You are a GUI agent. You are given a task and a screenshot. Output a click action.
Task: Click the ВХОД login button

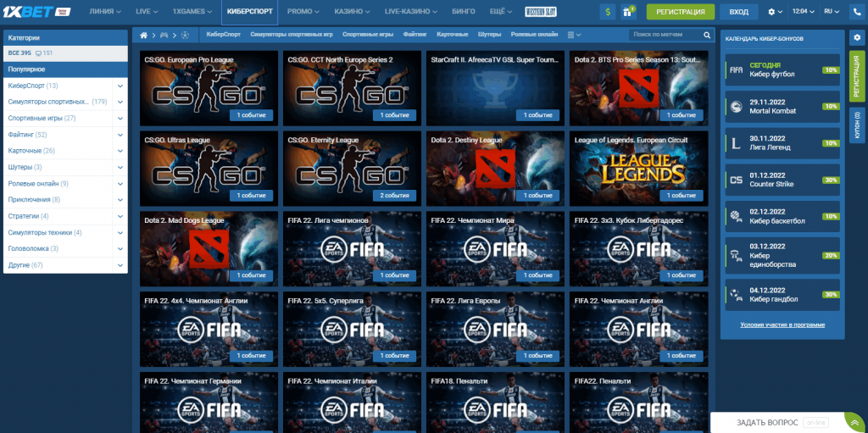739,12
